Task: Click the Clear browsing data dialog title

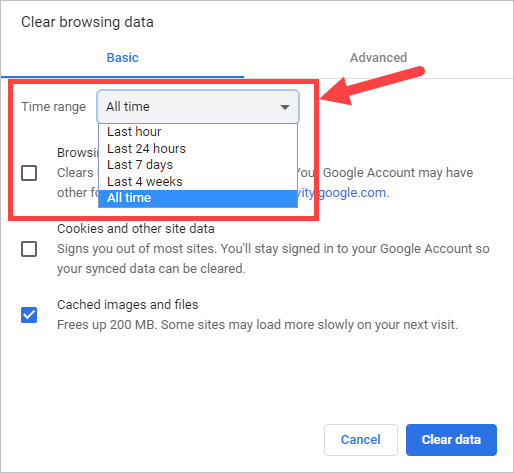Action: click(x=87, y=22)
